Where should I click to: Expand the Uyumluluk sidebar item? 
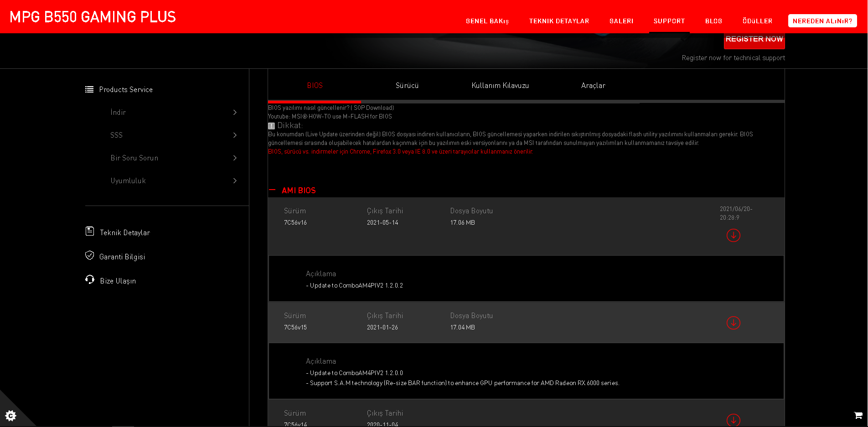[235, 180]
